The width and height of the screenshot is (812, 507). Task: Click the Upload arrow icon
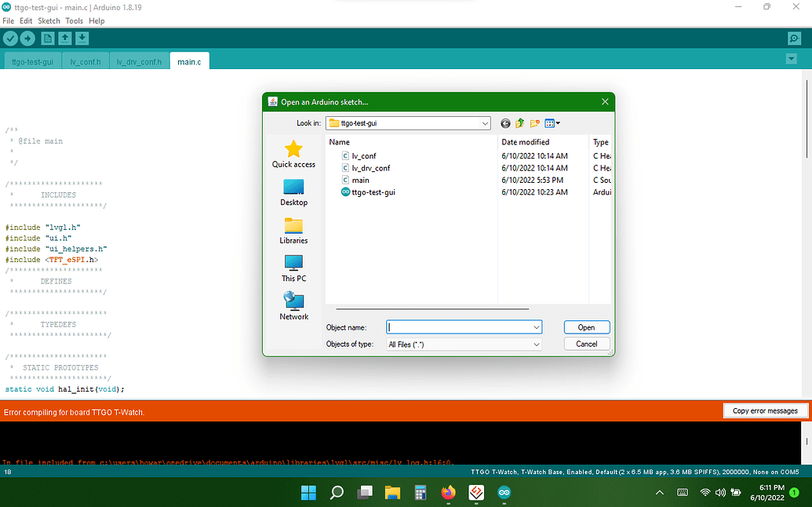pyautogui.click(x=27, y=38)
